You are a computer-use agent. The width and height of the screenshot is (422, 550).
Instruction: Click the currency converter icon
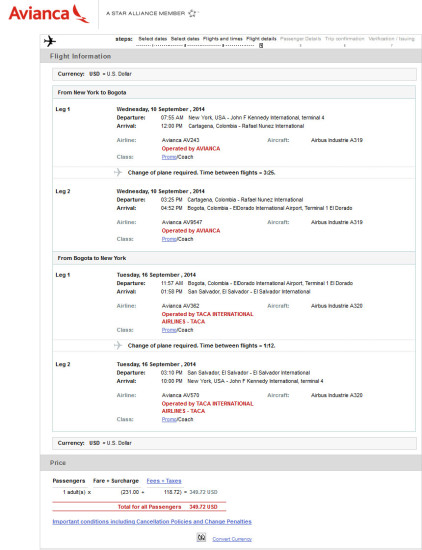(x=201, y=537)
